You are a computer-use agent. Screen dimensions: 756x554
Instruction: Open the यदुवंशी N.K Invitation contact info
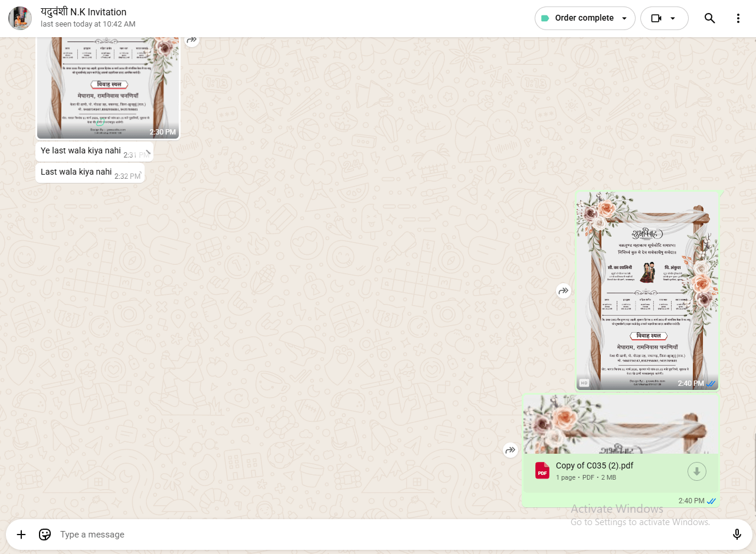[83, 12]
